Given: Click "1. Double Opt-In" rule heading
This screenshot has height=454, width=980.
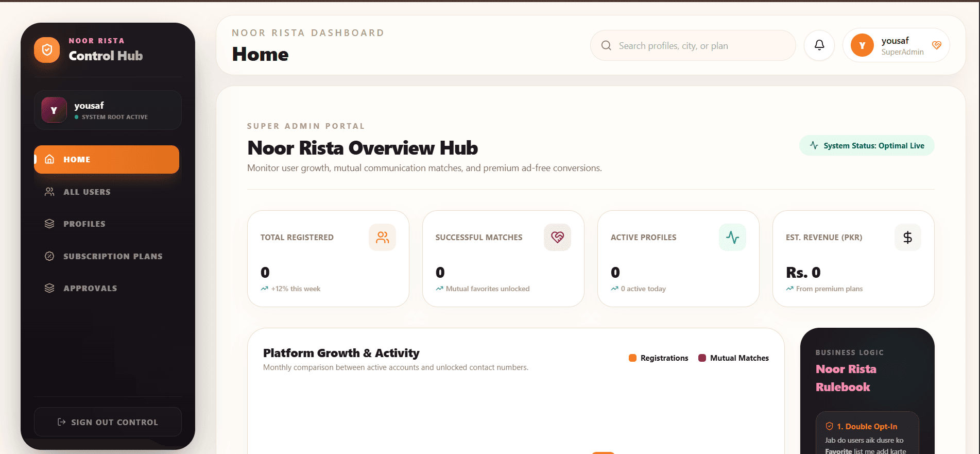Looking at the screenshot, I should pyautogui.click(x=867, y=426).
